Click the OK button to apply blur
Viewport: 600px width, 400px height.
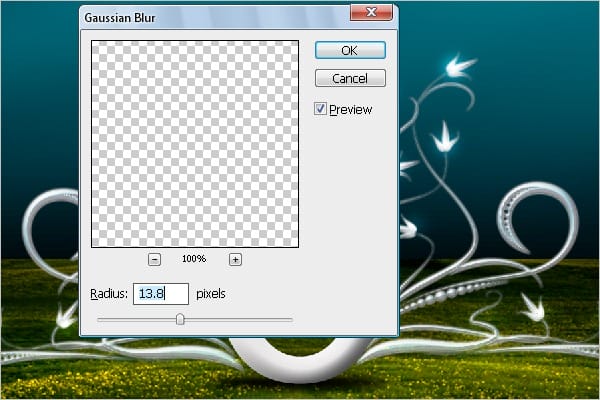[349, 50]
